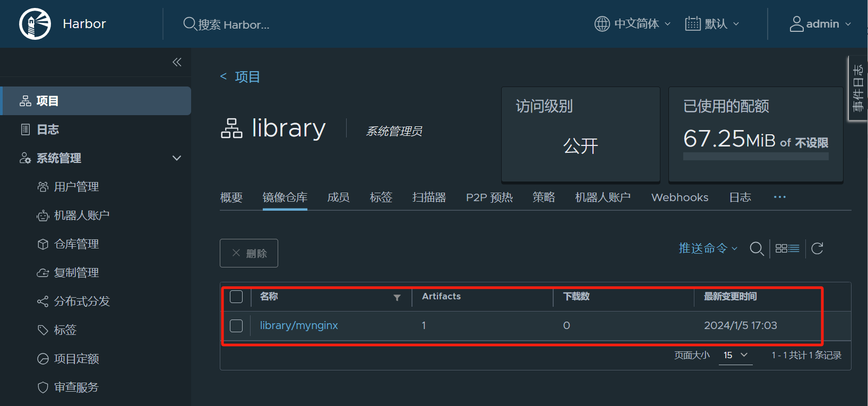Click the back arrow before 项目
Screen dimensions: 868x406
click(x=224, y=77)
